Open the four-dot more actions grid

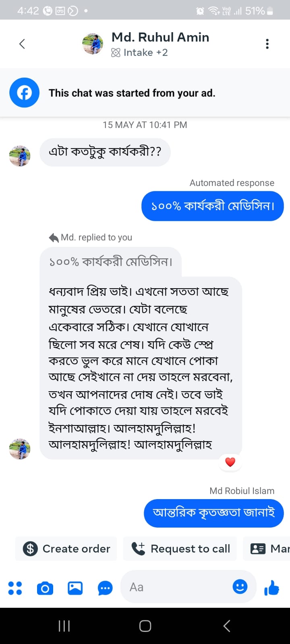15,588
